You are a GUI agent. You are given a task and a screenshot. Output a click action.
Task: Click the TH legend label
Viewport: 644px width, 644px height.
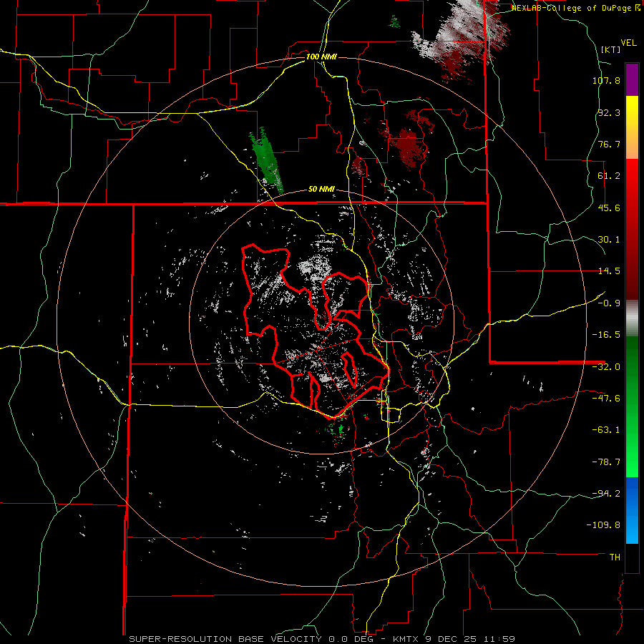tap(615, 557)
